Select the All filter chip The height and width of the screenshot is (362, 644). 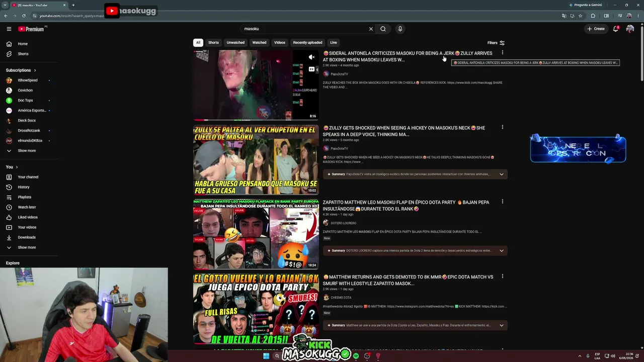(x=198, y=43)
